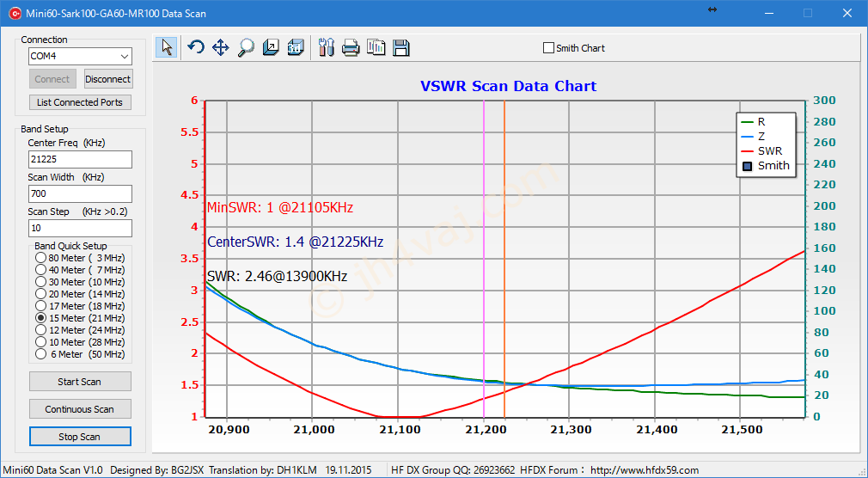868x478 pixels.
Task: Select 17 Meter (18 MHz) band
Action: pyautogui.click(x=40, y=306)
